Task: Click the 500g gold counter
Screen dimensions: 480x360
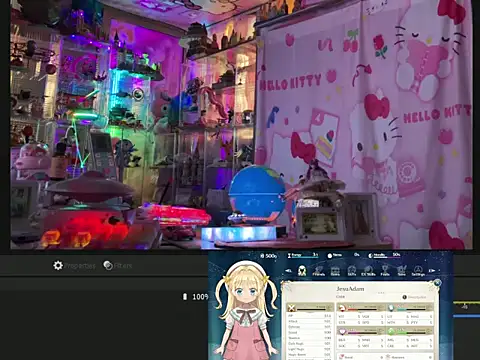Action: coord(268,256)
